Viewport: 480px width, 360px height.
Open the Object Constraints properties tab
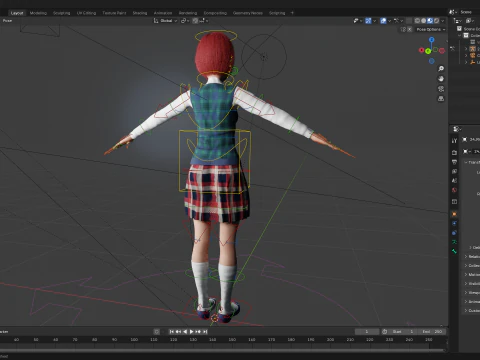(x=454, y=233)
